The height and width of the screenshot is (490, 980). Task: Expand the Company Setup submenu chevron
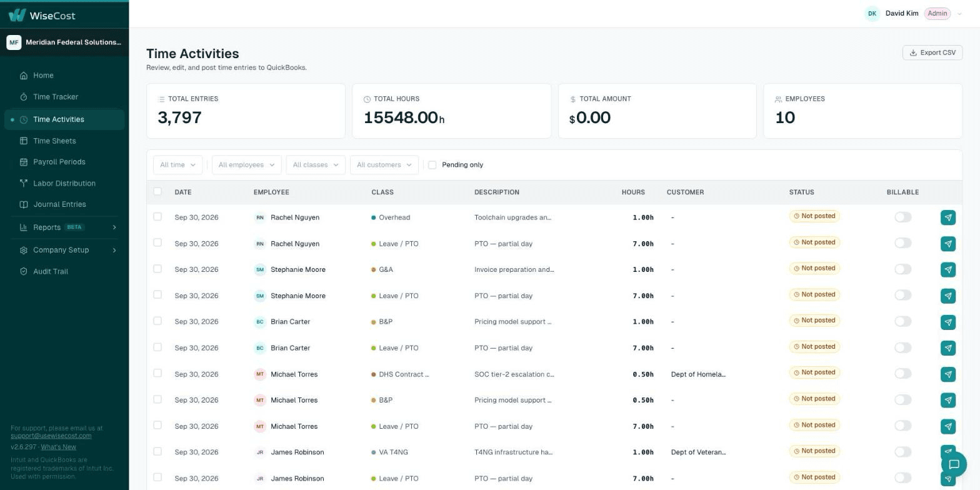114,251
